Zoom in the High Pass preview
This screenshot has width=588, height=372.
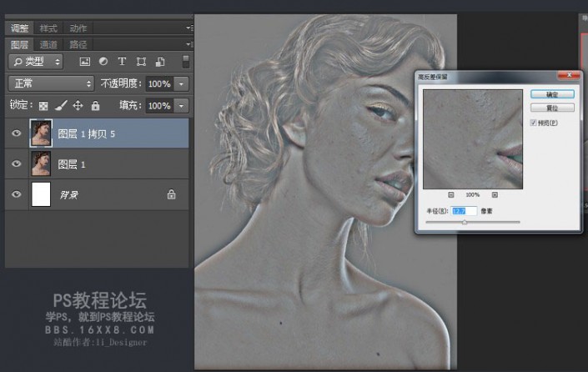coord(495,194)
